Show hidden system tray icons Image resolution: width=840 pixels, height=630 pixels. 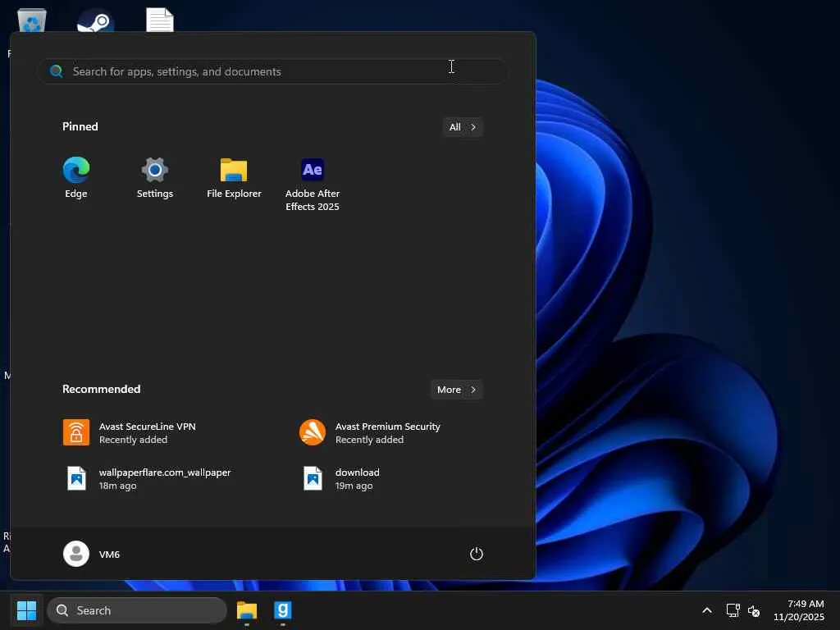tap(707, 610)
